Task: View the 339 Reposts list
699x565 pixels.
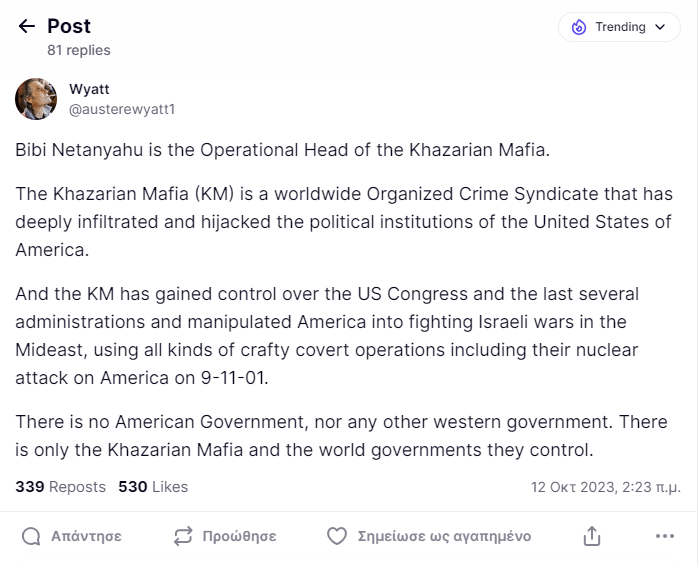Action: pos(60,487)
